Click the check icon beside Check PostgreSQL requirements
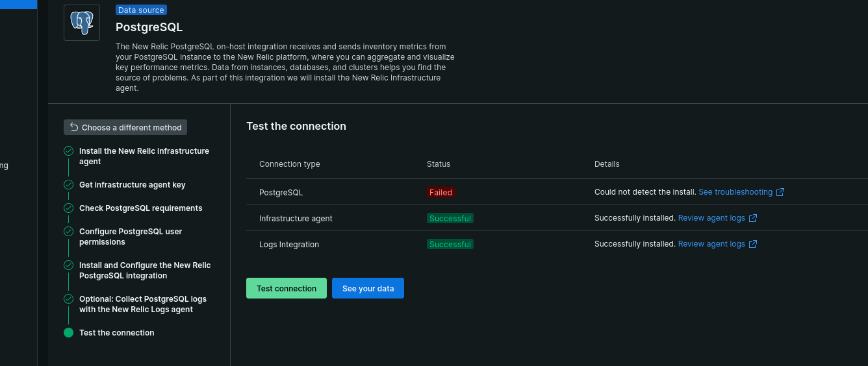The image size is (868, 366). click(68, 208)
